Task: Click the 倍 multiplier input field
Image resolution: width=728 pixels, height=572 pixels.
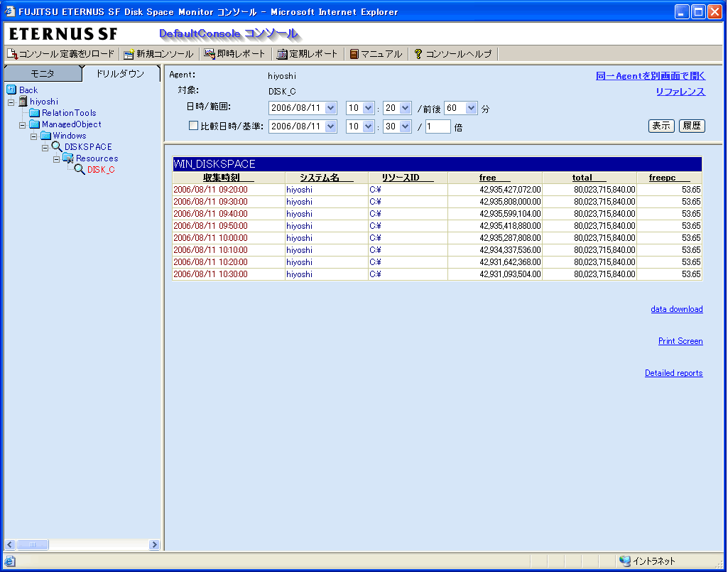Action: click(x=438, y=126)
